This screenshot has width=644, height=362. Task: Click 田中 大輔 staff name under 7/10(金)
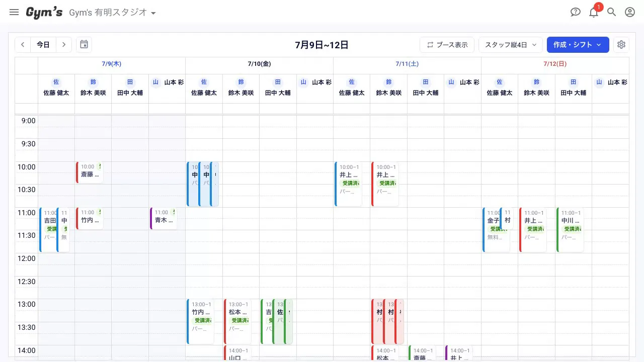[278, 93]
